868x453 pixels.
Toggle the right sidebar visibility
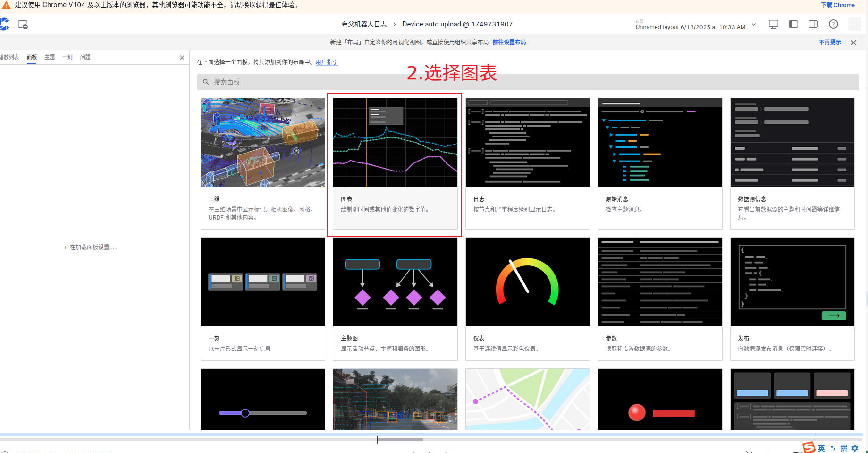tap(813, 24)
